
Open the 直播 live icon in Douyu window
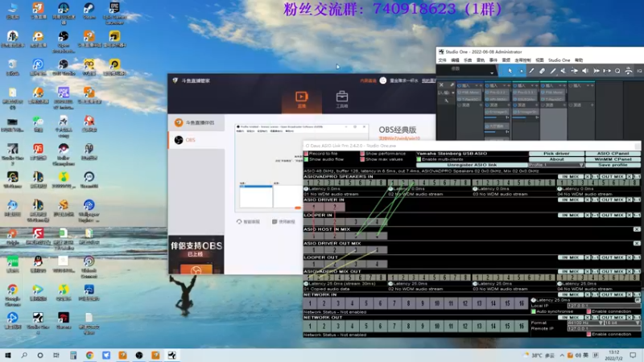point(301,99)
